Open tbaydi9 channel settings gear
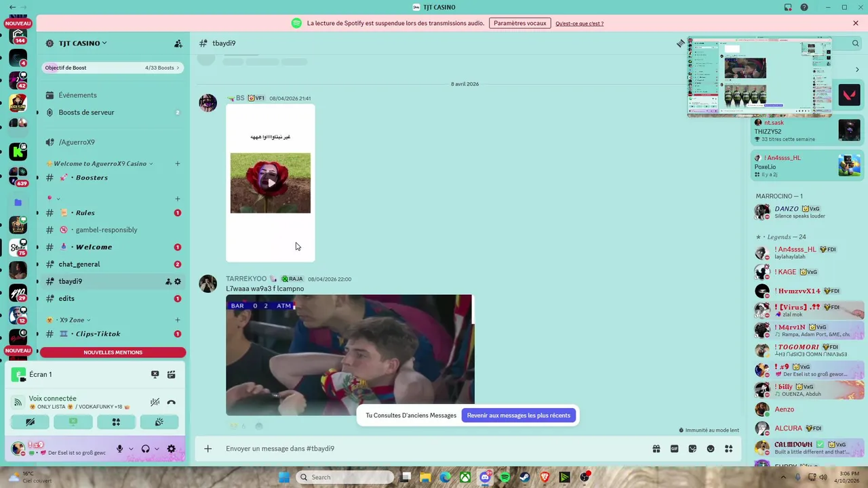The image size is (868, 488). pyautogui.click(x=178, y=281)
